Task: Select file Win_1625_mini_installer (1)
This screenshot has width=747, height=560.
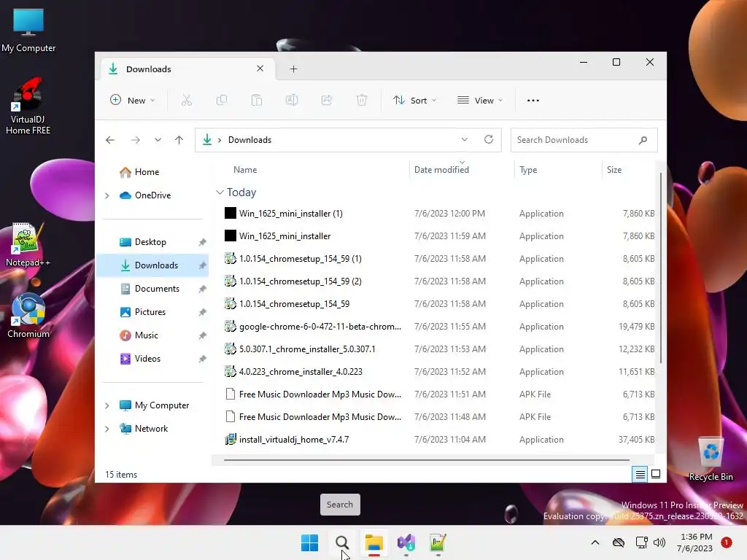Action: 438,214
